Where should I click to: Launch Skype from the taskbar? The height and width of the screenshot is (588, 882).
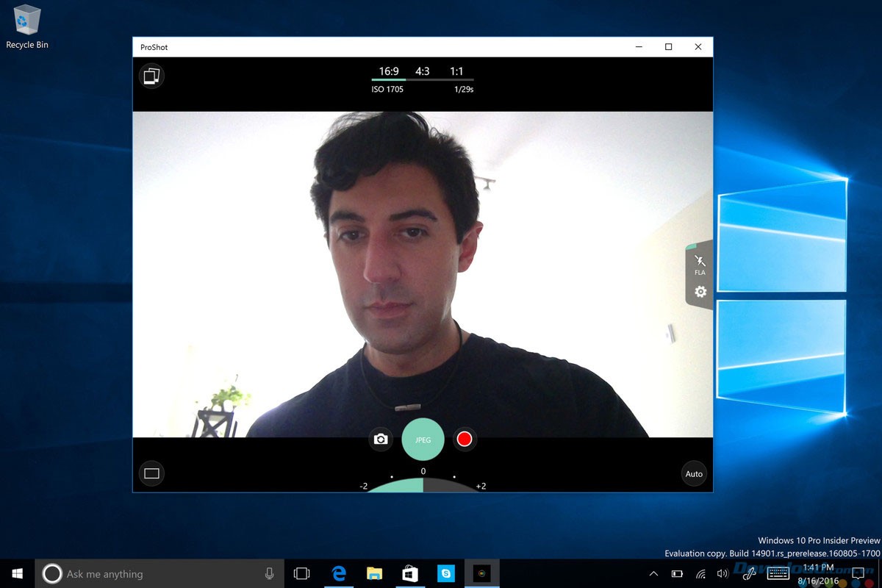click(x=445, y=573)
